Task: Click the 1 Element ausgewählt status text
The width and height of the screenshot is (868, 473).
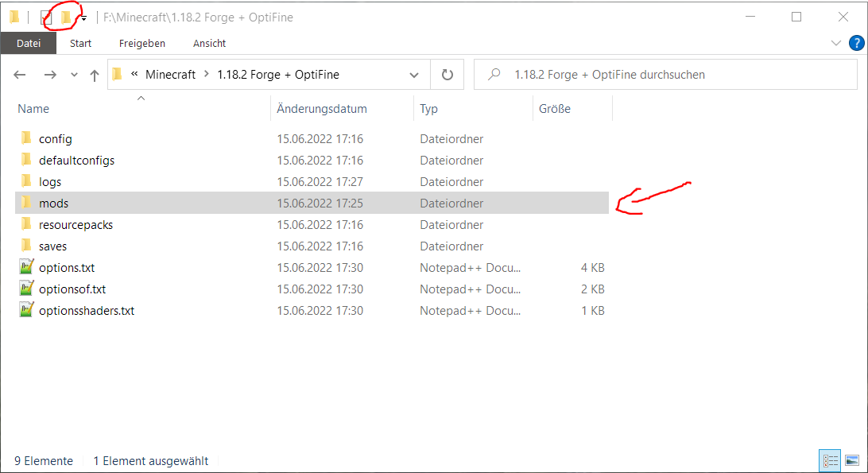Action: click(x=150, y=461)
